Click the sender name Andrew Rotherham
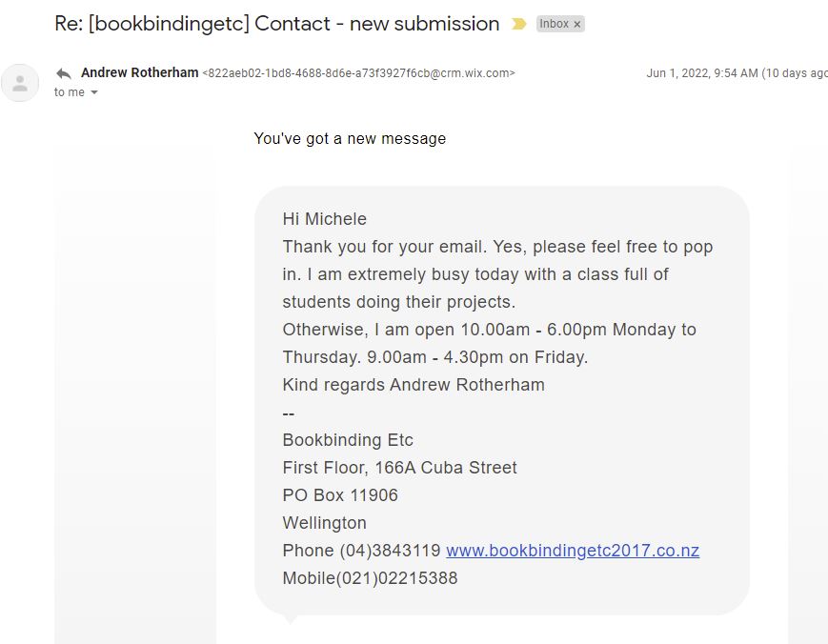 coord(140,73)
